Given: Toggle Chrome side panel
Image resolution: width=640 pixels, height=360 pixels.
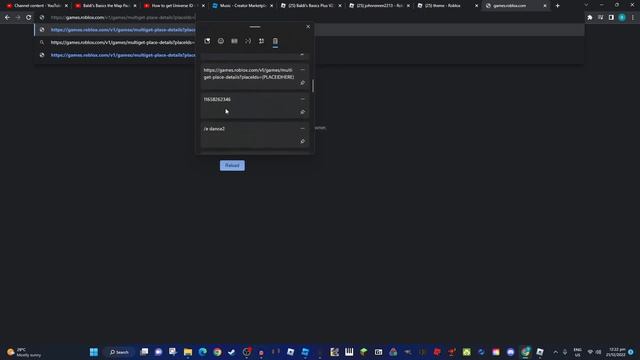Looking at the screenshot, I should [x=611, y=18].
